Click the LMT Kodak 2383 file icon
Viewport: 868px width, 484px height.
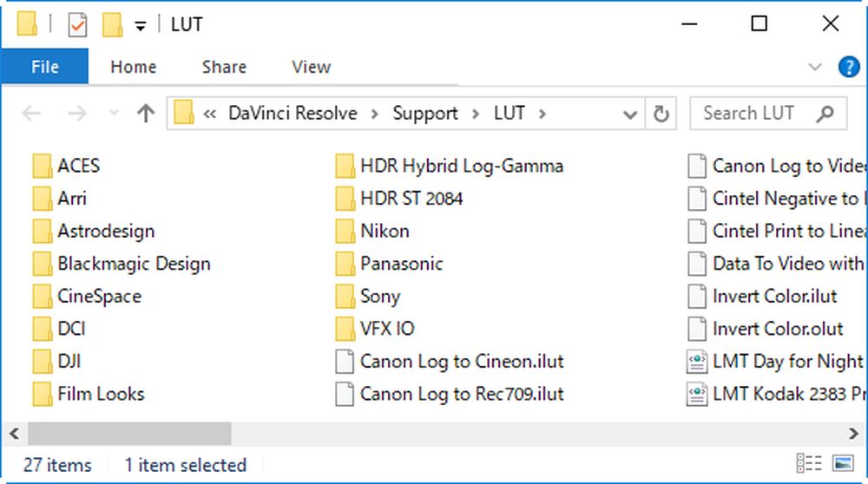pos(697,395)
